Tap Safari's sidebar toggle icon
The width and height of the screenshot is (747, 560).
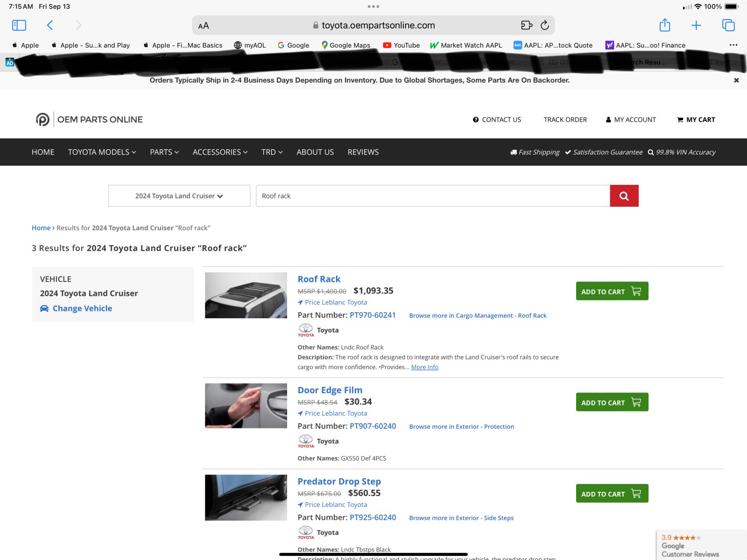pyautogui.click(x=19, y=25)
